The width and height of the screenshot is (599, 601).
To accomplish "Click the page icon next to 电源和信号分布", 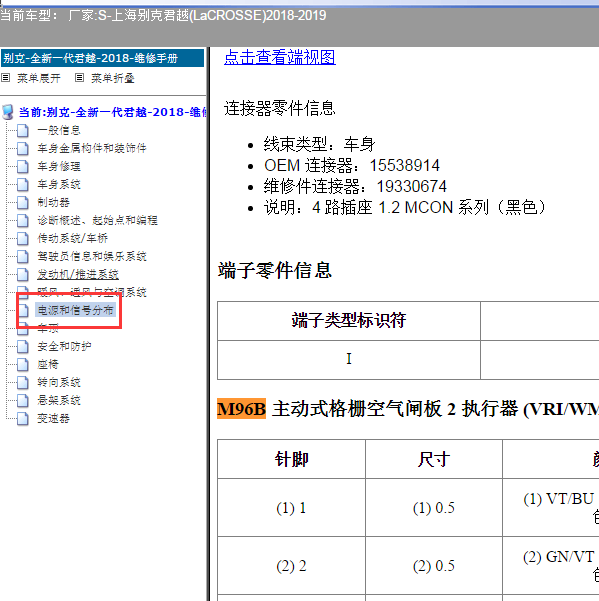I will click(x=23, y=310).
